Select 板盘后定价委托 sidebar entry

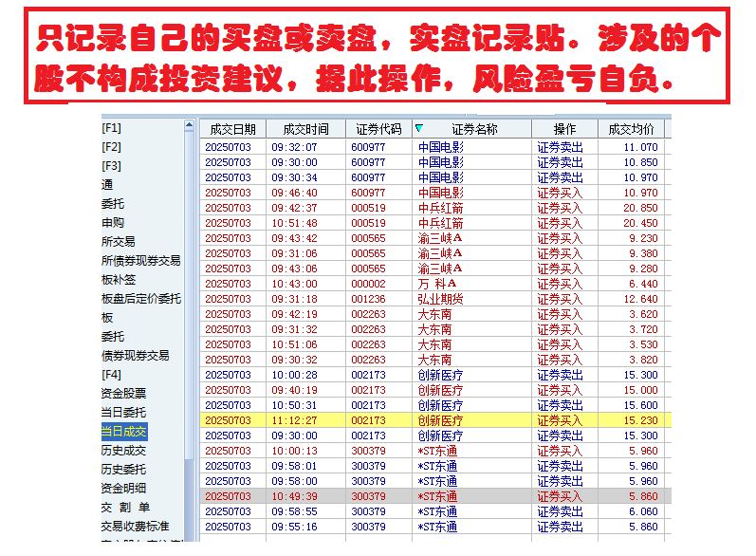pyautogui.click(x=141, y=299)
